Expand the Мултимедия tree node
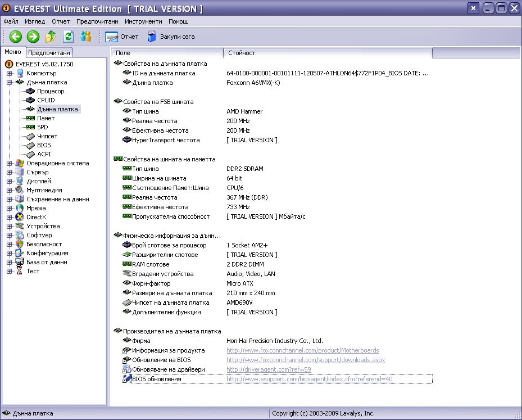The width and height of the screenshot is (522, 420). (10, 190)
